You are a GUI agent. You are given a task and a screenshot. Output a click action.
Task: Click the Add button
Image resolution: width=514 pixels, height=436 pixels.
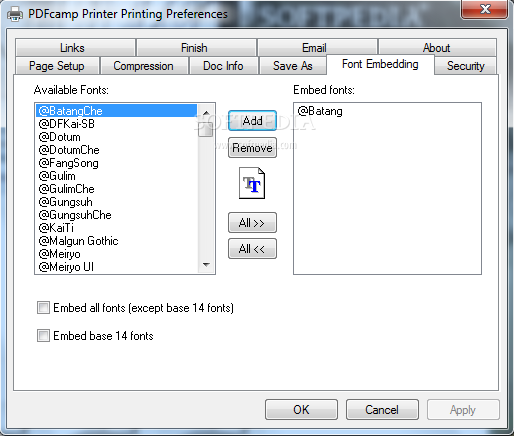pyautogui.click(x=252, y=120)
